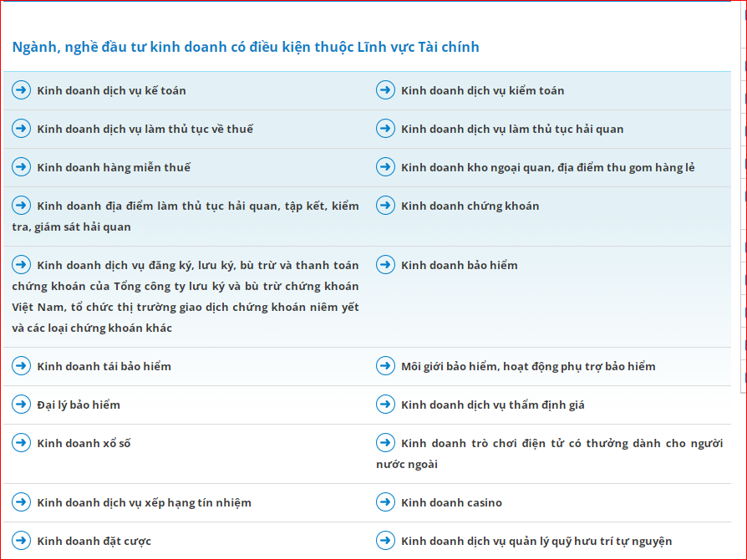Select Kinh doanh bảo hiểm text
Image resolution: width=747 pixels, height=560 pixels.
[x=460, y=266]
